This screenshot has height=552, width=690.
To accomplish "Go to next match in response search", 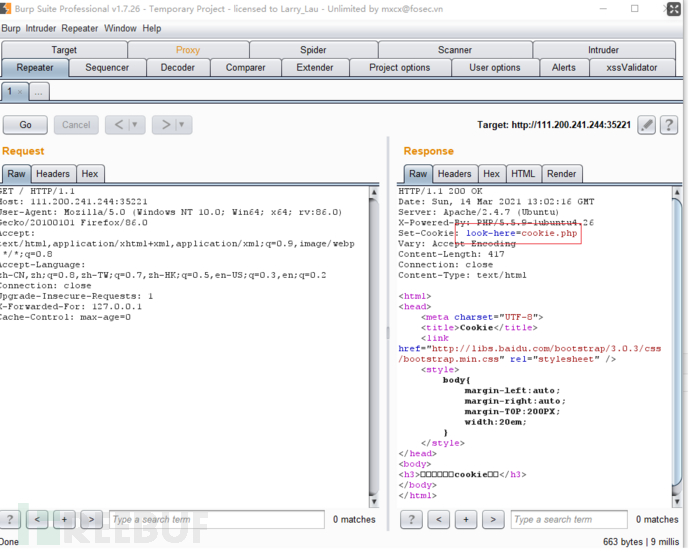I will pyautogui.click(x=493, y=519).
